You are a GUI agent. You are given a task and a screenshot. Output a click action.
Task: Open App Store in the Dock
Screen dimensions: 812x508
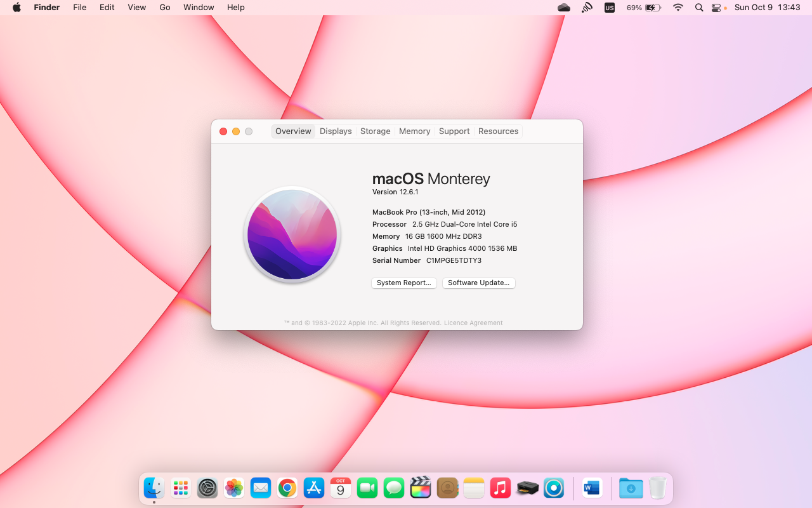(314, 488)
